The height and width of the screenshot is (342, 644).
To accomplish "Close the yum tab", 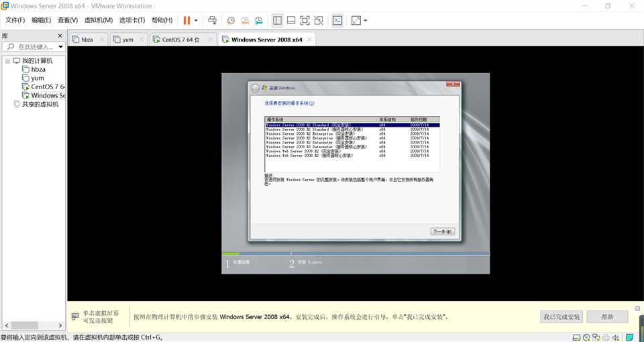I will 142,40.
